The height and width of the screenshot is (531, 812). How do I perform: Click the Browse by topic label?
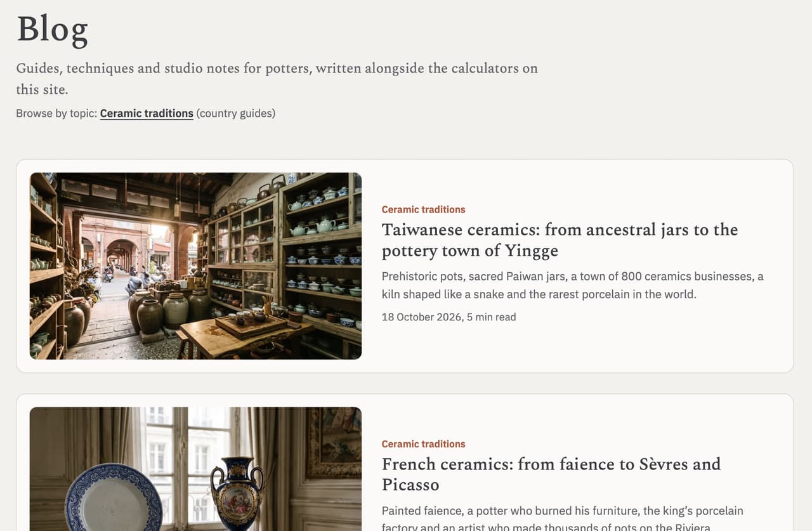point(56,114)
